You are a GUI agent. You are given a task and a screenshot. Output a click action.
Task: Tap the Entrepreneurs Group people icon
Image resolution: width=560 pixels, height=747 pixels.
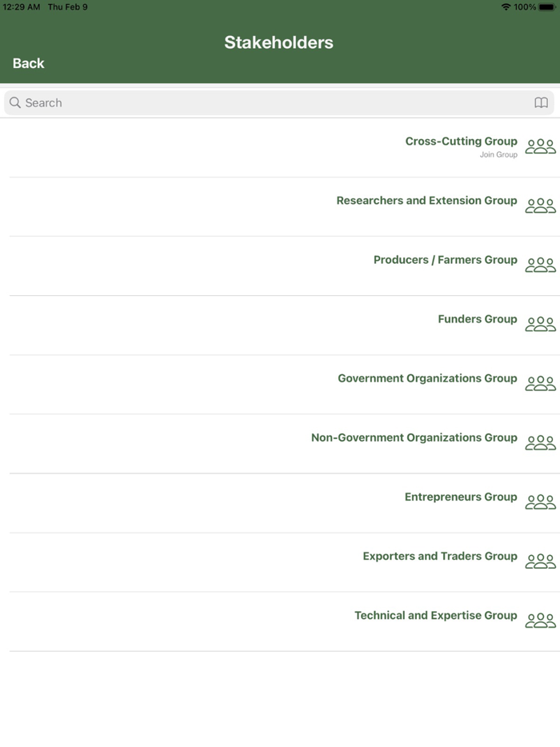pyautogui.click(x=541, y=501)
